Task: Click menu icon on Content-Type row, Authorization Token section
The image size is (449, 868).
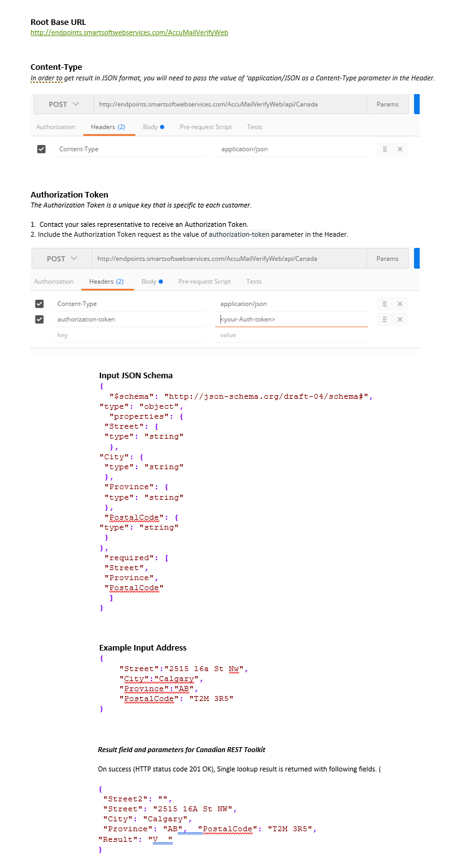Action: (x=385, y=304)
